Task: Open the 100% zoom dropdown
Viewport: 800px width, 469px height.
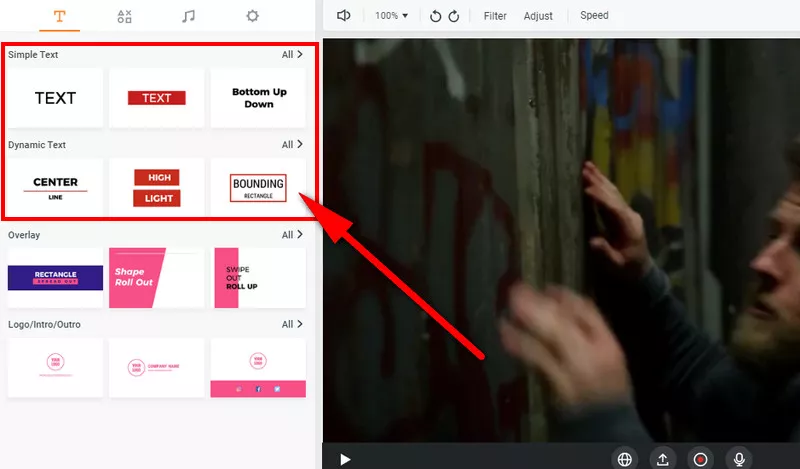Action: pyautogui.click(x=391, y=16)
